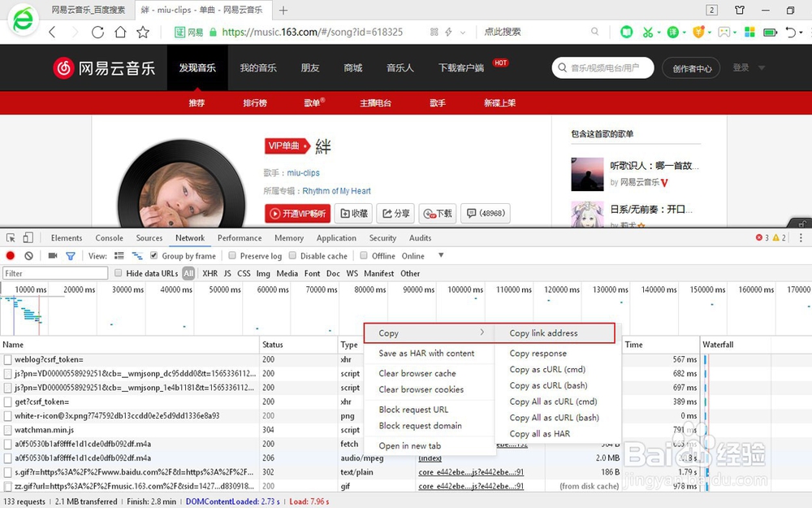The image size is (812, 508).
Task: Open the undo icon's dropdown arrow
Action: pyautogui.click(x=801, y=33)
